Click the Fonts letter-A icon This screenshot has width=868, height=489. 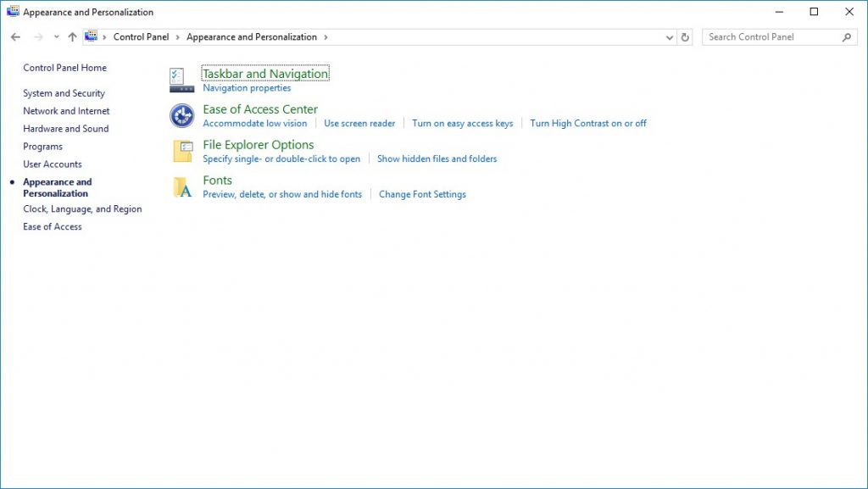click(181, 186)
